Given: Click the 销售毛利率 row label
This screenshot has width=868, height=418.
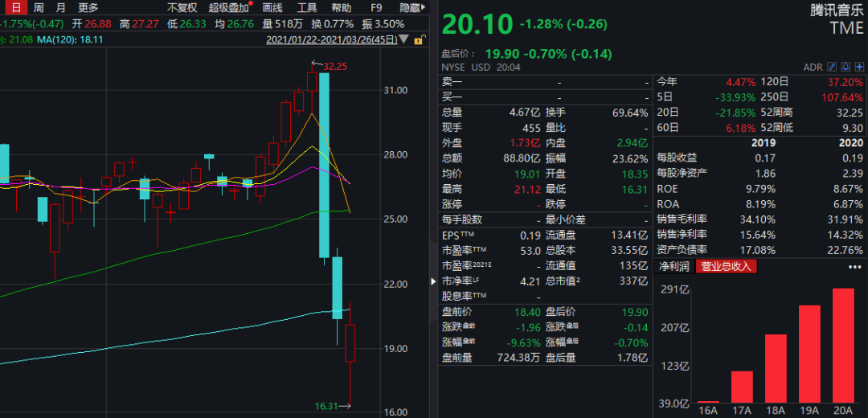Looking at the screenshot, I should (682, 219).
